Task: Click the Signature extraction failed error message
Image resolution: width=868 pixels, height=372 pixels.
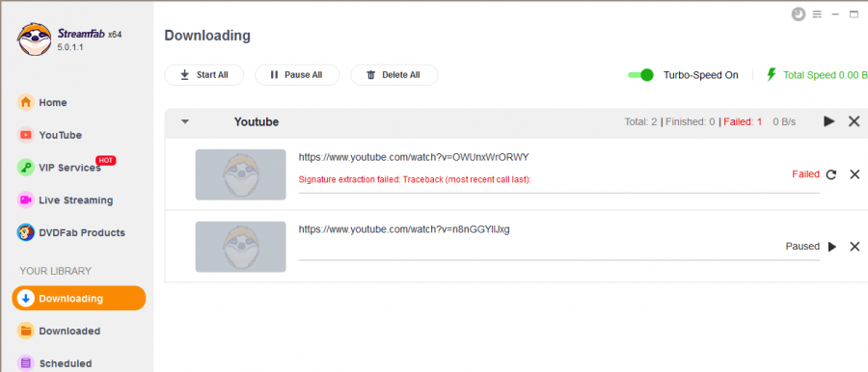Action: (x=415, y=179)
